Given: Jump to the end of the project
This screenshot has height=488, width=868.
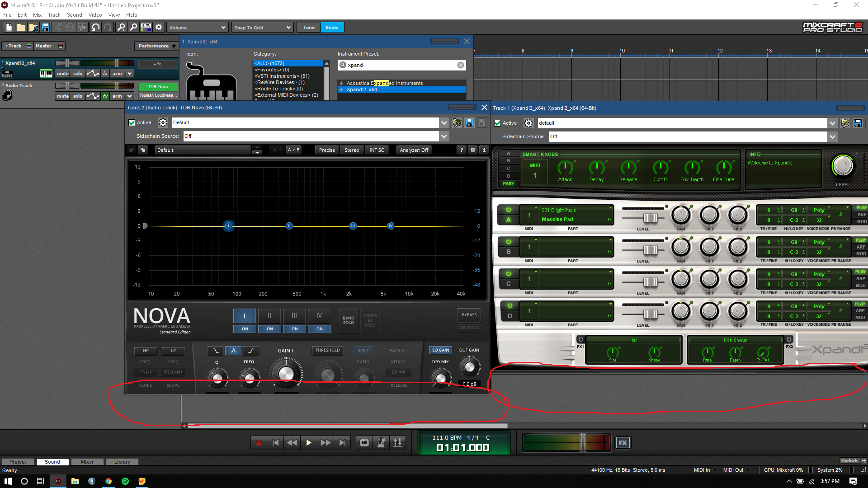Looking at the screenshot, I should pos(342,443).
